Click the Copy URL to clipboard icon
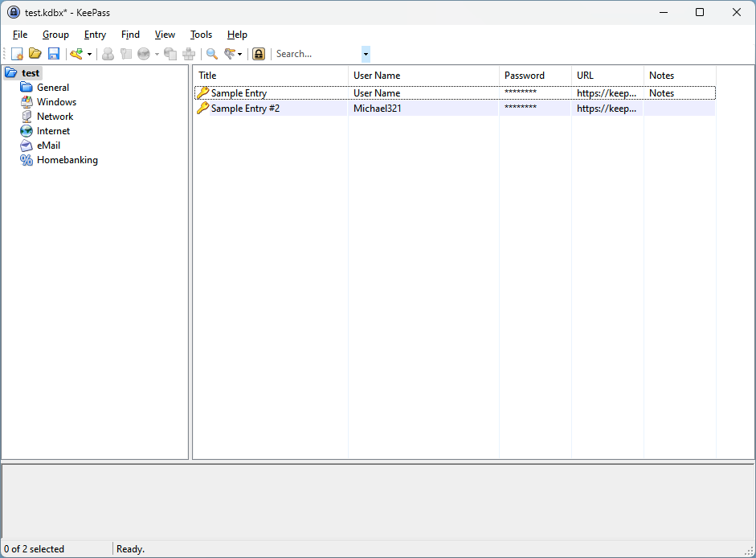This screenshot has width=756, height=558. point(170,54)
